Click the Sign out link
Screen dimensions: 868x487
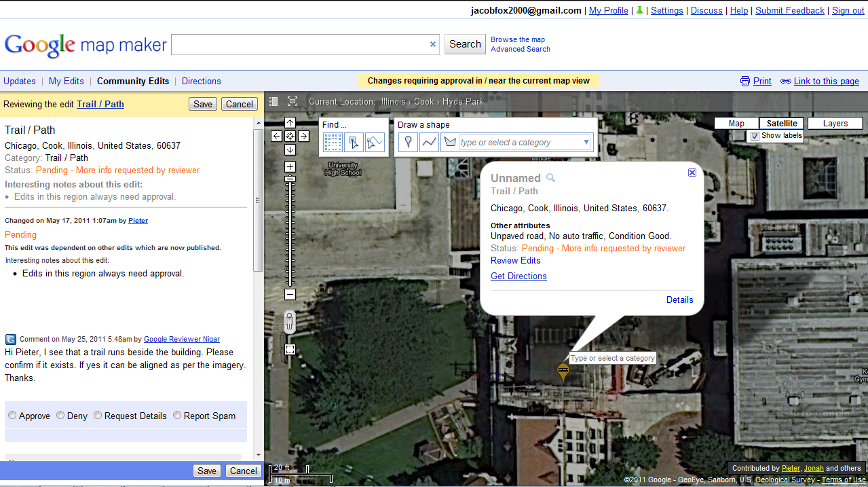pos(848,10)
